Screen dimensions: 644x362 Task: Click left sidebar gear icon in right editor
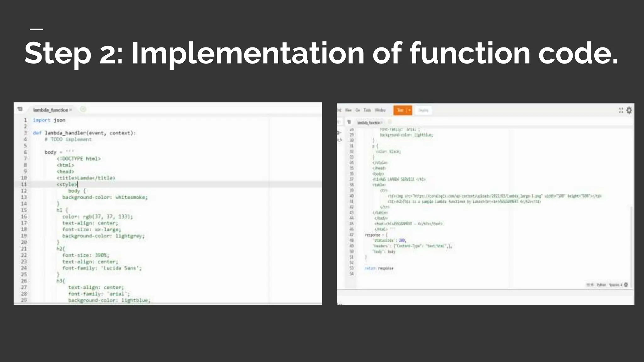(339, 133)
